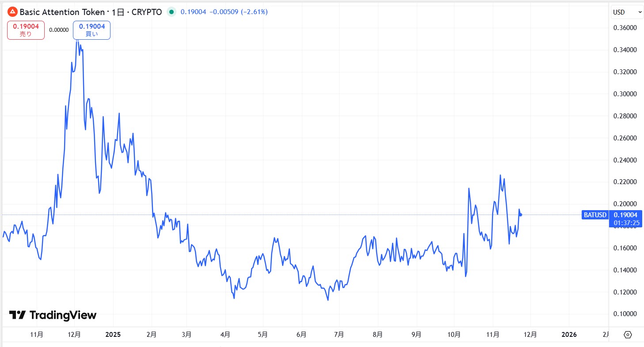This screenshot has width=644, height=347.
Task: Open the USD currency dropdown
Action: click(627, 12)
